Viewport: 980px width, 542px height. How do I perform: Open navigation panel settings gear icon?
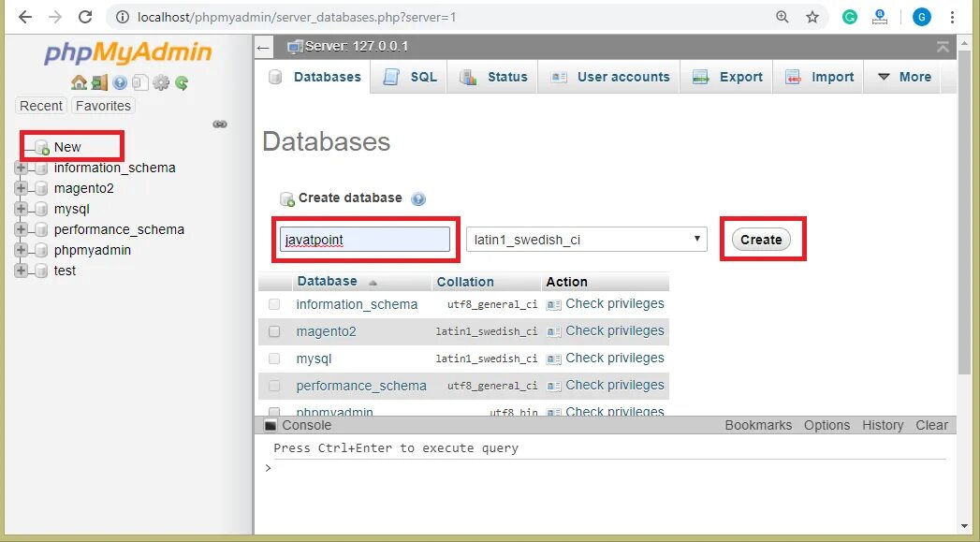tap(161, 82)
